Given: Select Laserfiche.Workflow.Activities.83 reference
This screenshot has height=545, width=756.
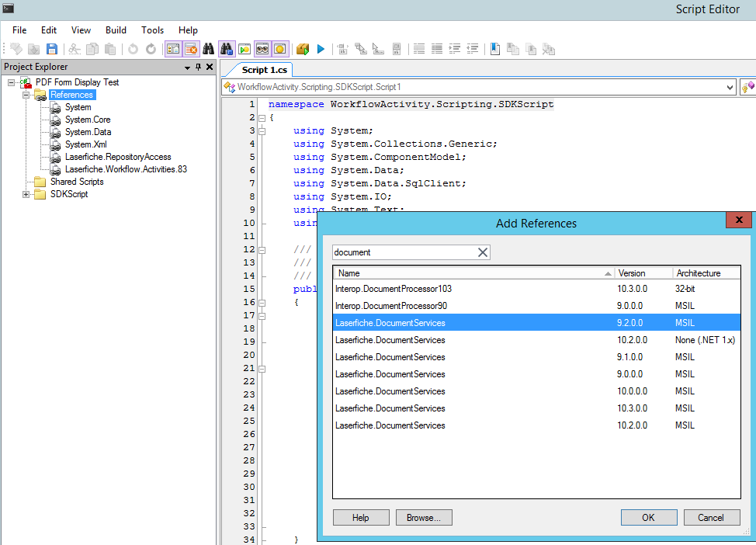Looking at the screenshot, I should point(126,169).
